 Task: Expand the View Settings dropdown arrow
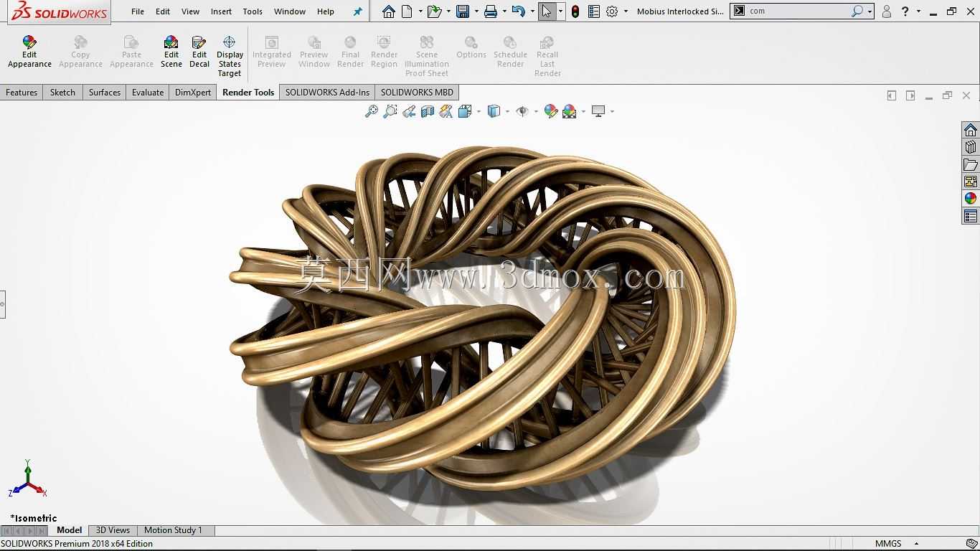click(x=612, y=111)
